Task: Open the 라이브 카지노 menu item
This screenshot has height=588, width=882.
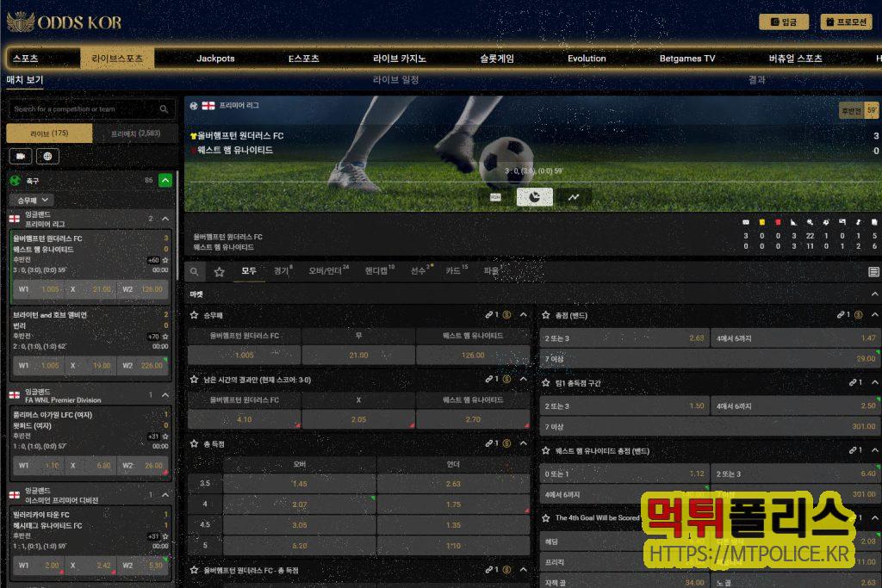Action: click(x=400, y=58)
